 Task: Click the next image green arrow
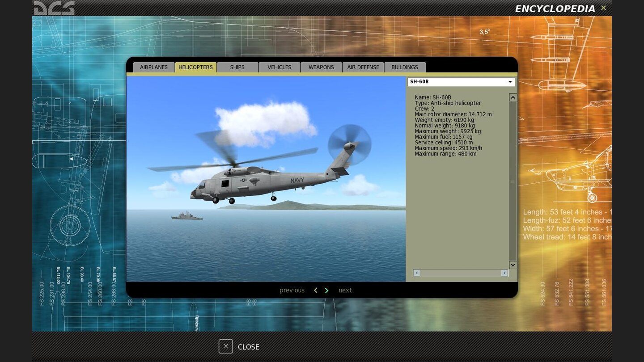pos(326,290)
